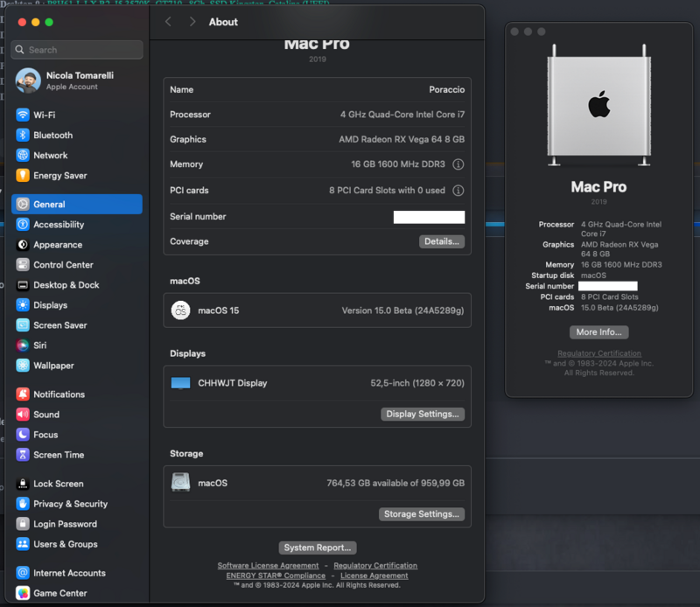Viewport: 700px width, 607px height.
Task: Open Wi-Fi settings via sidebar icon
Action: coord(23,115)
